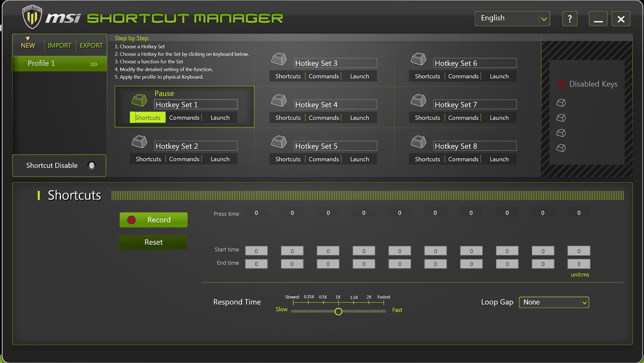This screenshot has height=363, width=644.
Task: Click the first Start time input box
Action: (x=256, y=251)
